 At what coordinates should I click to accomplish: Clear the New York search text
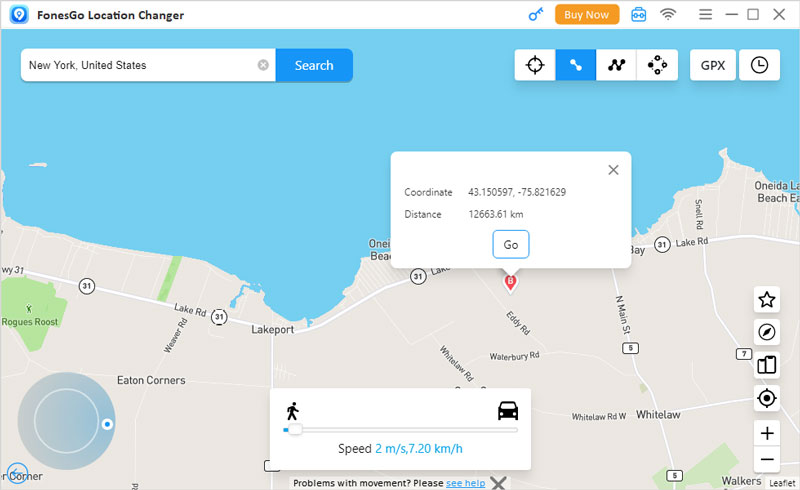[x=263, y=65]
